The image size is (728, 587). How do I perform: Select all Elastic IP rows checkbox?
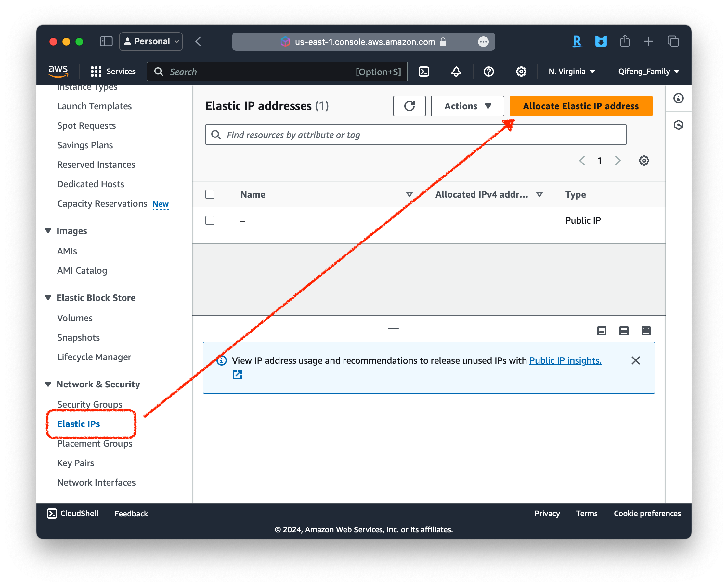(x=210, y=194)
